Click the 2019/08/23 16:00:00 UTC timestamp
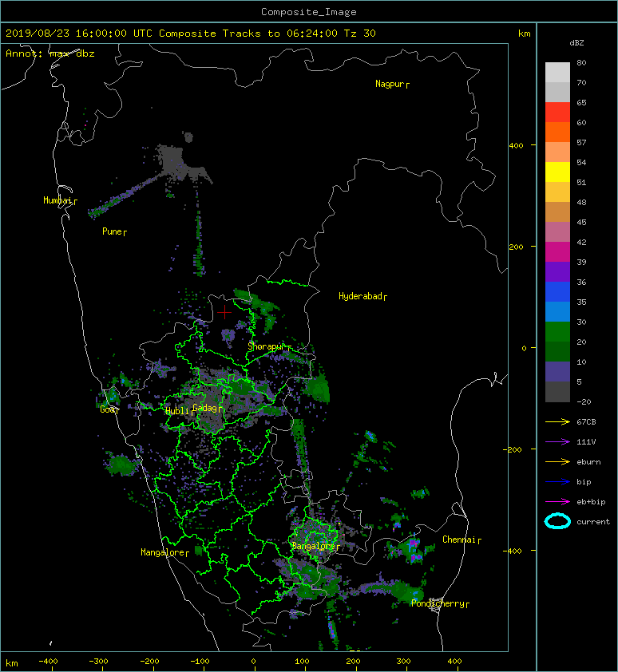 (79, 34)
